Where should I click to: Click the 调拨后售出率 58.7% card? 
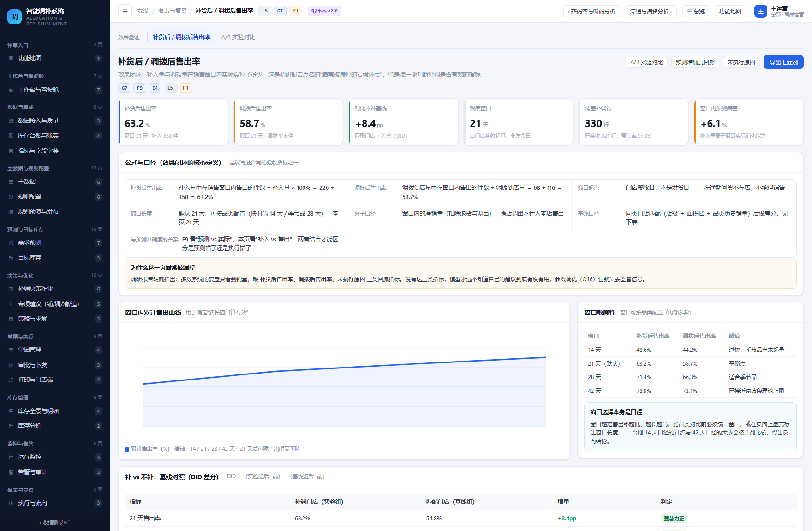288,122
